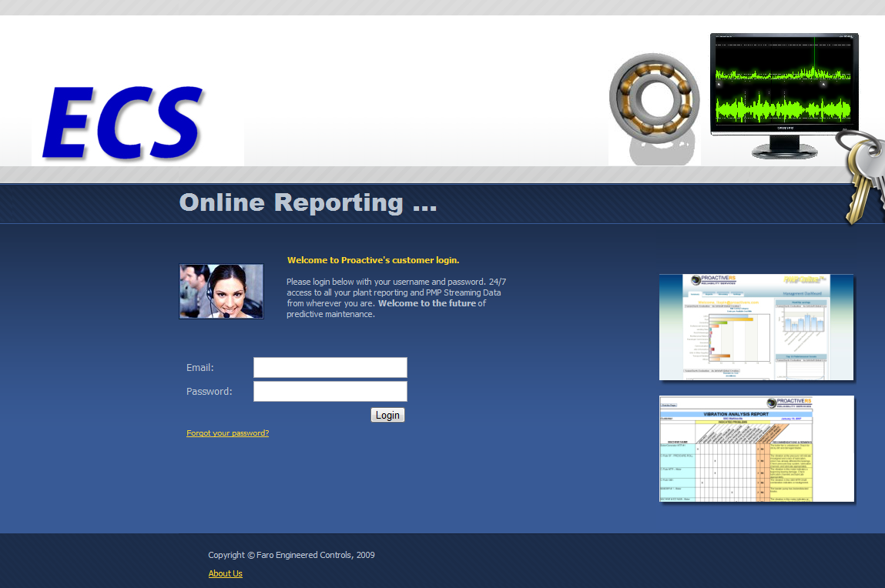Click the 'Email:' label
The width and height of the screenshot is (885, 588).
coord(200,368)
